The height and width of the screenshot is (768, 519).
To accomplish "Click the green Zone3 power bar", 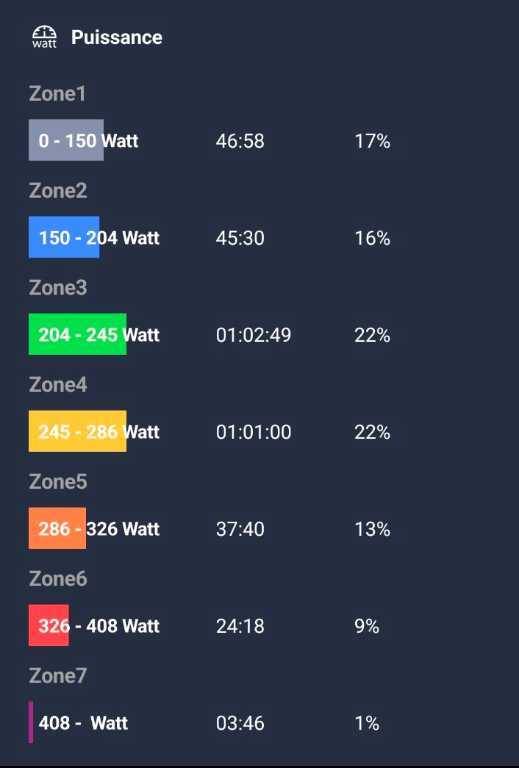I will pos(77,334).
